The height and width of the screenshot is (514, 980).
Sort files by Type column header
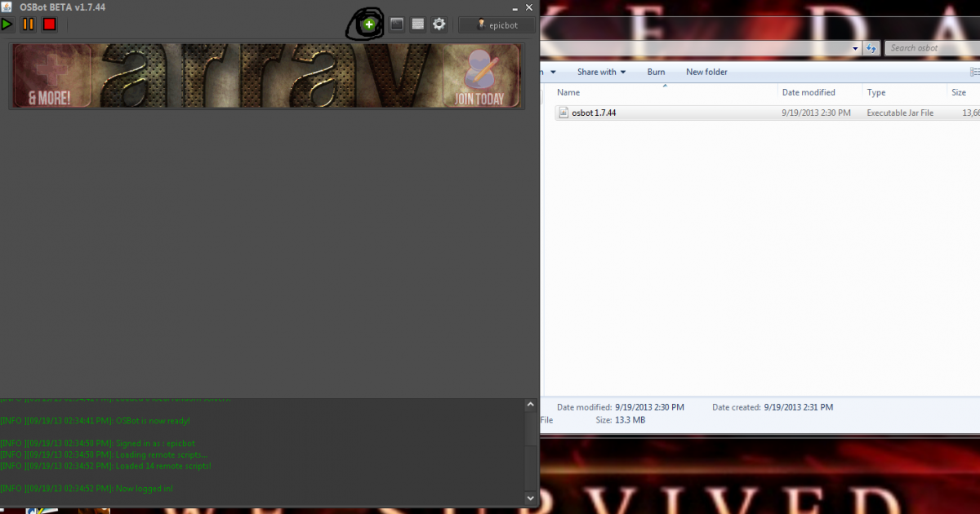[x=876, y=92]
